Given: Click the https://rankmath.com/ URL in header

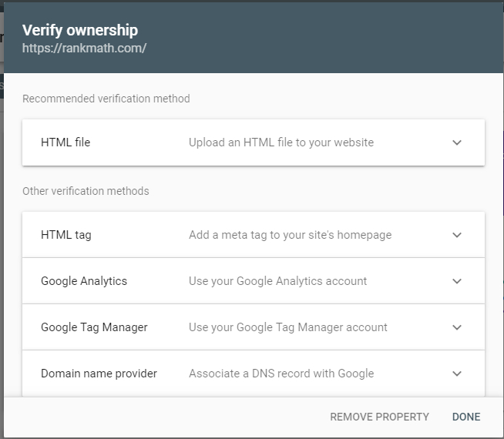Looking at the screenshot, I should pyautogui.click(x=84, y=49).
